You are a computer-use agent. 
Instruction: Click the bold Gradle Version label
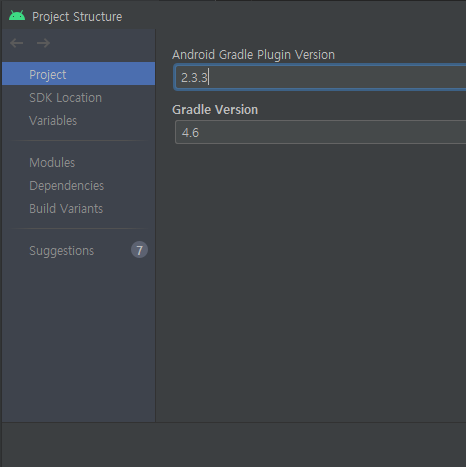coord(215,110)
